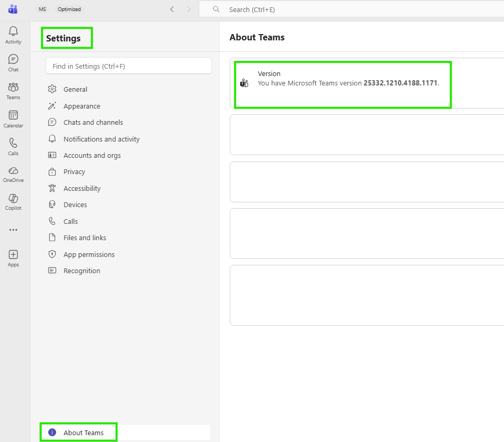Click the search magnifier icon
This screenshot has height=442, width=504.
[216, 9]
